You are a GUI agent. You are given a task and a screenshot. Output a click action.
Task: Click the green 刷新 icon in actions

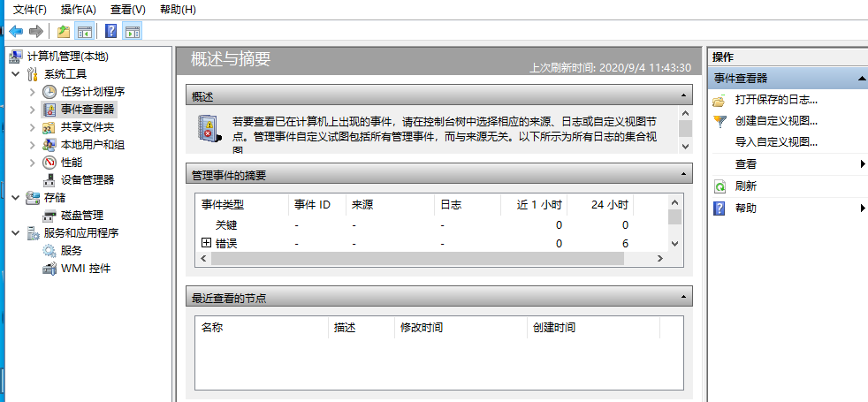720,187
